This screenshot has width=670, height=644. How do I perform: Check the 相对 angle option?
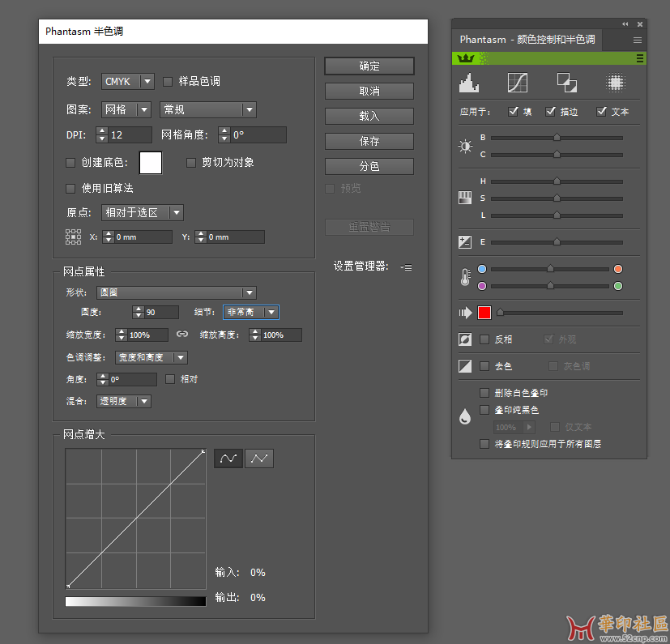point(170,379)
